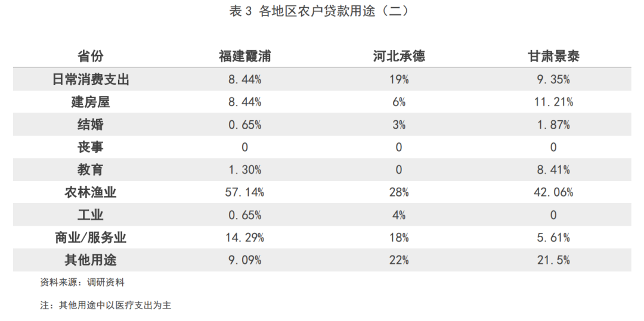This screenshot has width=644, height=321.
Task: Click the 结婚 row label
Action: coord(91,124)
